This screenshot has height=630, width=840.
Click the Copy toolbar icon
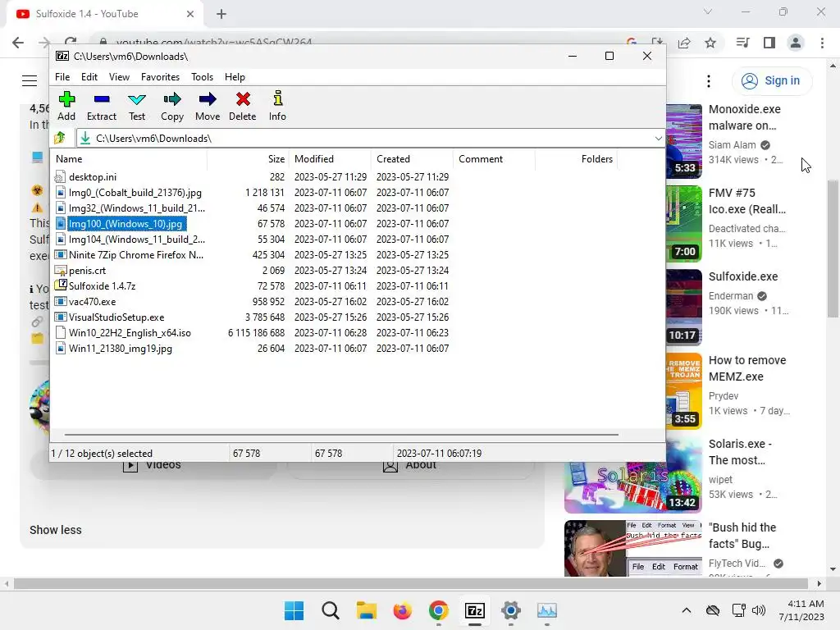[172, 106]
